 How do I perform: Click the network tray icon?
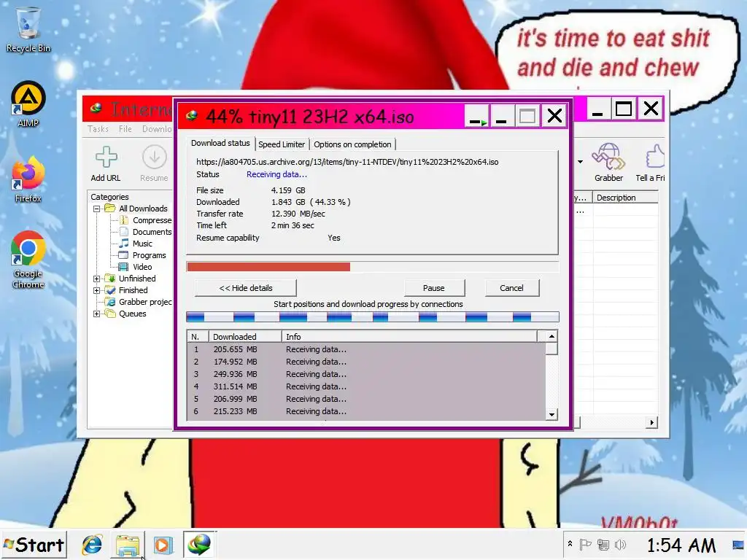coord(603,544)
